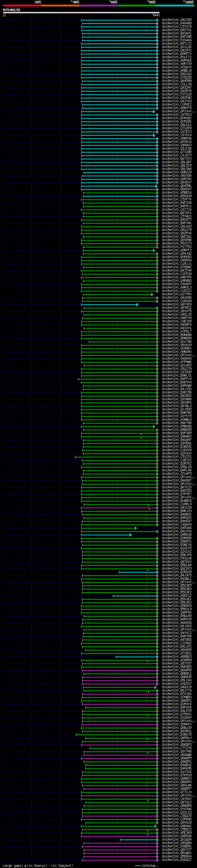Click the cyan alignment bar of UniRef100_O82399

[119, 20]
